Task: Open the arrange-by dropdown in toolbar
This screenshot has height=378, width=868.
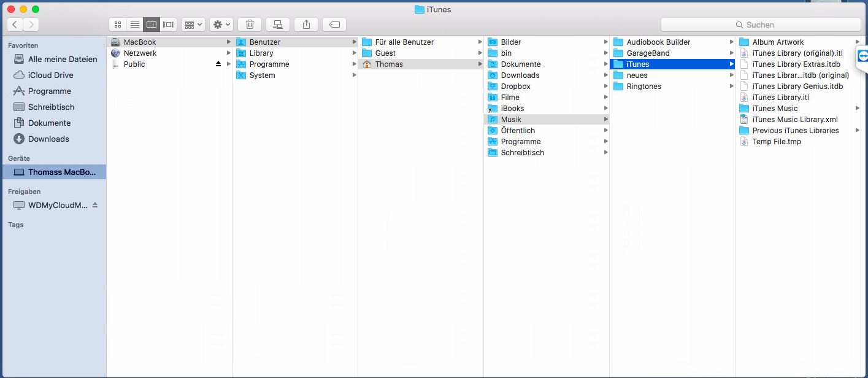Action: pos(193,25)
